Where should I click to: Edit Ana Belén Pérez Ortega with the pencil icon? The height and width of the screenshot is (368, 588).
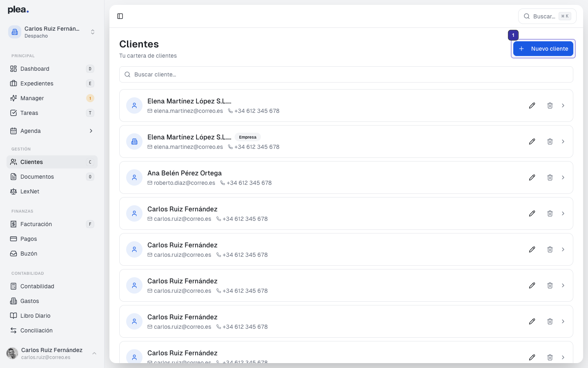point(532,177)
